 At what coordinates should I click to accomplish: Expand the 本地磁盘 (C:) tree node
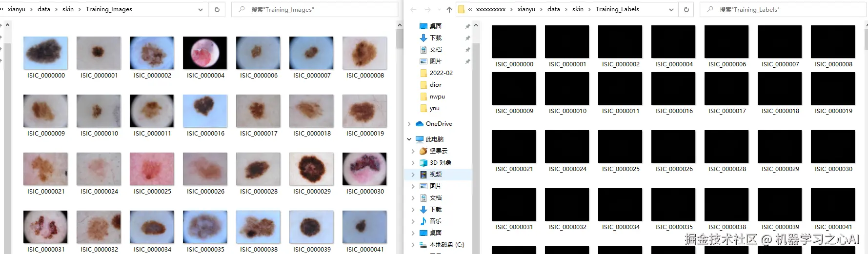pos(413,244)
